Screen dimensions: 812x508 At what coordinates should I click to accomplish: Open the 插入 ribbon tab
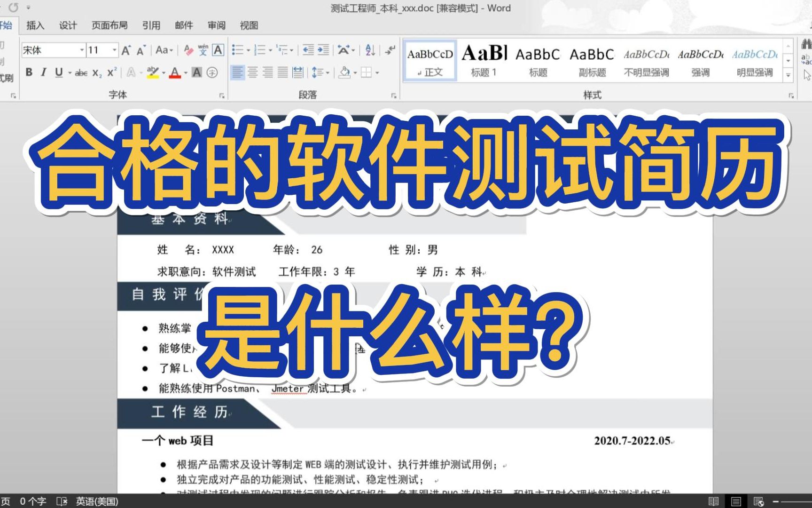click(35, 25)
